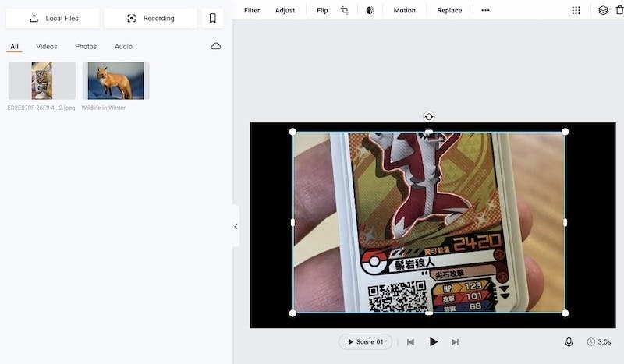This screenshot has height=364, width=624.
Task: Collapse the media panel with arrow
Action: 236,226
